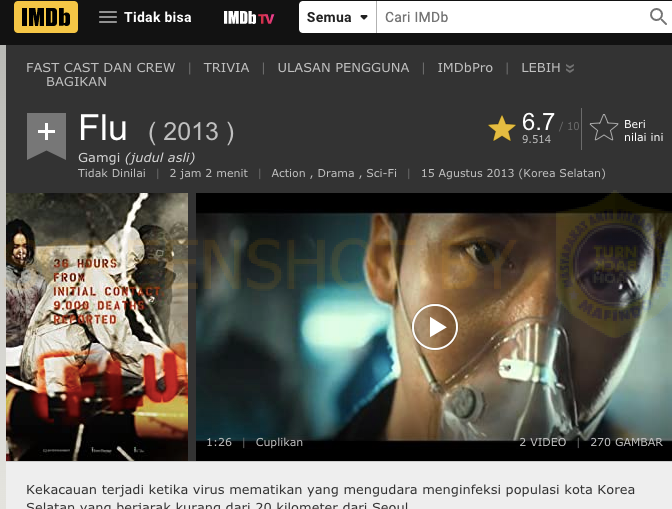Viewport: 672px width, 509px height.
Task: Click the yellow rating star
Action: coord(501,129)
